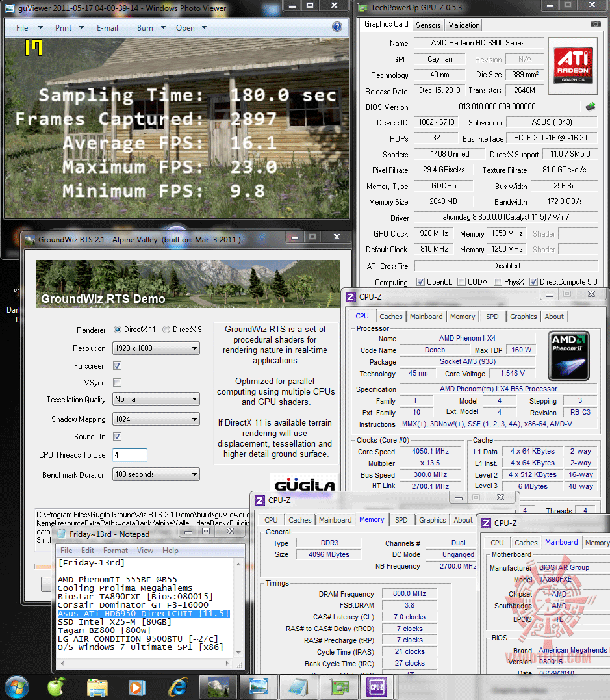
Task: Click the Gugila logo in GroundWiz window
Action: click(x=304, y=485)
